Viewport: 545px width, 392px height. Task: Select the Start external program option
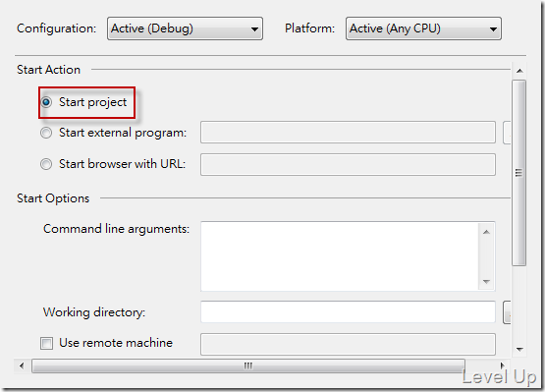(x=46, y=133)
